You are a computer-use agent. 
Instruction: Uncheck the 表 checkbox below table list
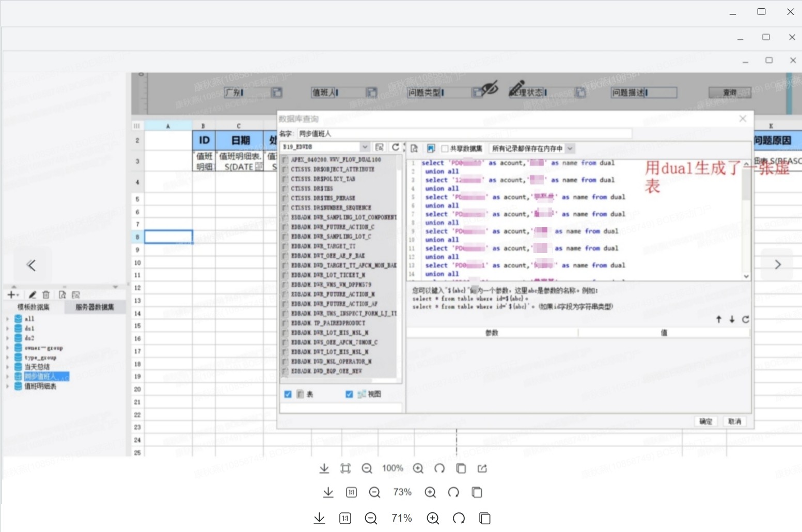click(288, 394)
